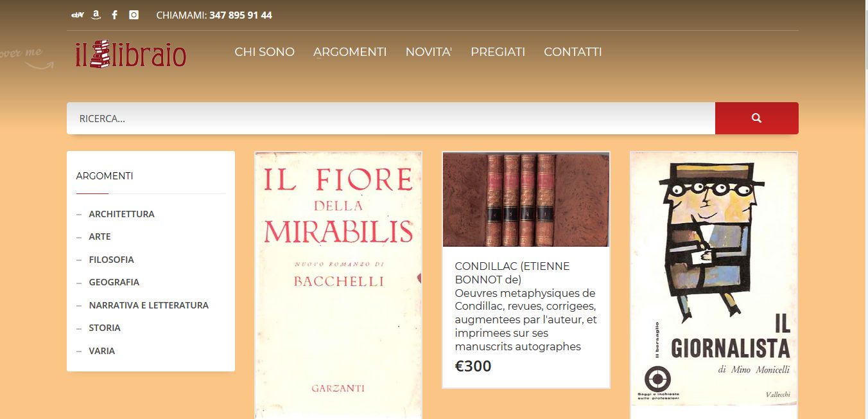The height and width of the screenshot is (419, 868).
Task: Go to the NOVITA' page
Action: click(429, 52)
